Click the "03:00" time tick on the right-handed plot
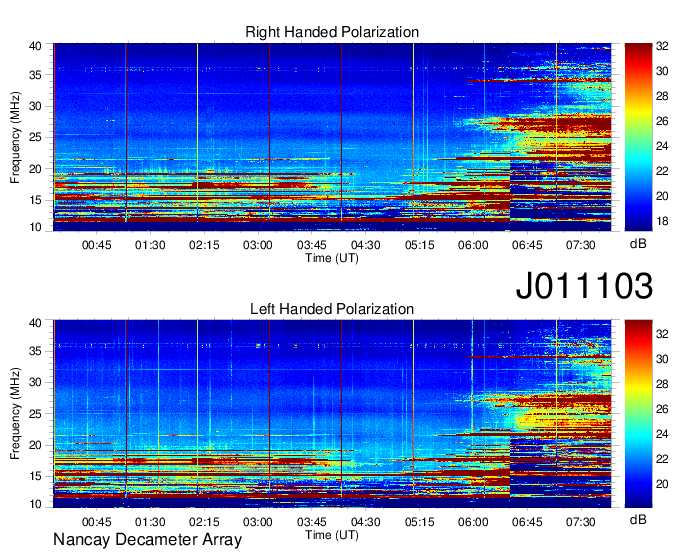This screenshot has height=552, width=680. [x=258, y=245]
